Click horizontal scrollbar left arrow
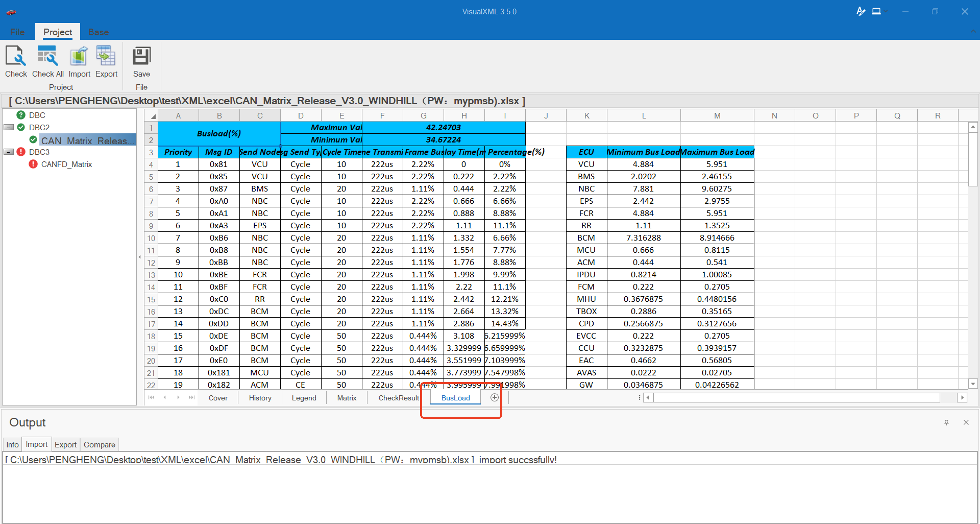The image size is (980, 524). [648, 397]
